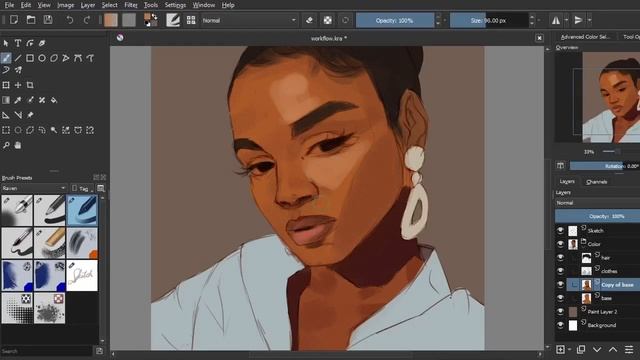Toggle preserve alpha checker icon
Image resolution: width=640 pixels, height=360 pixels.
click(327, 20)
